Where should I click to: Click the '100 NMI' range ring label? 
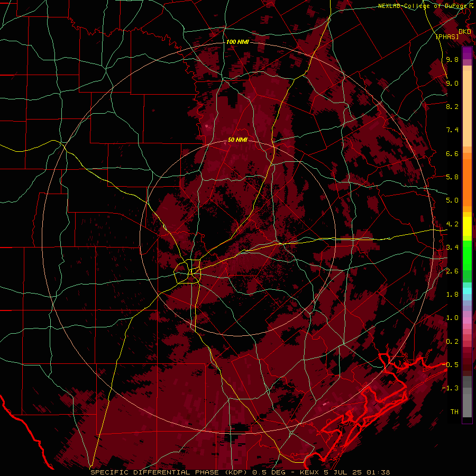237,42
